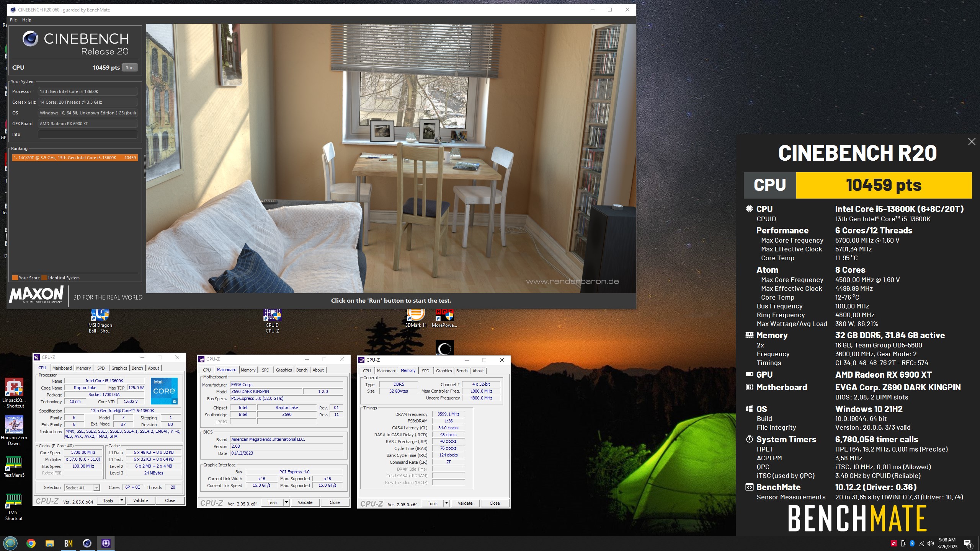Screen dimensions: 980x551
Task: Click the Z690 DARK KINGPIN model field
Action: (266, 391)
